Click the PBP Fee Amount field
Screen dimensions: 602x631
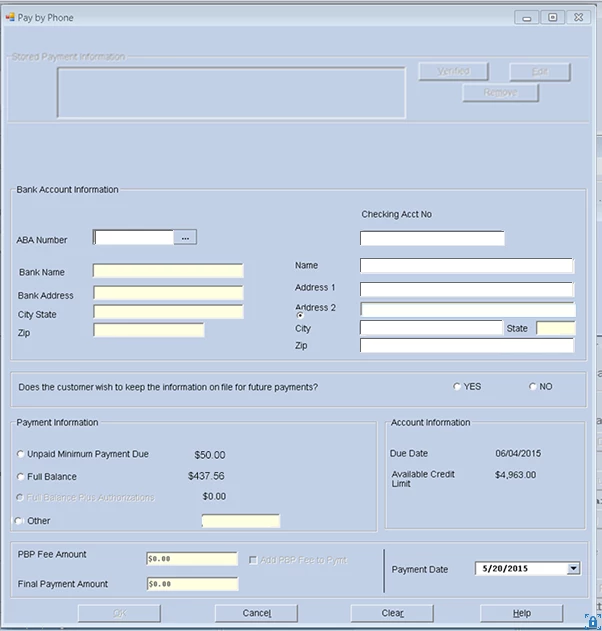pyautogui.click(x=192, y=559)
